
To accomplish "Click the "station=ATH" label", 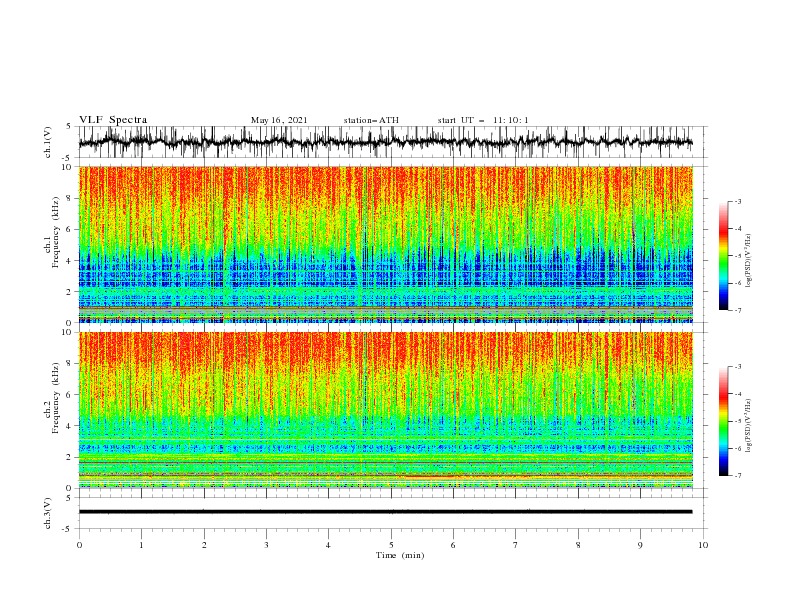I will (x=371, y=120).
